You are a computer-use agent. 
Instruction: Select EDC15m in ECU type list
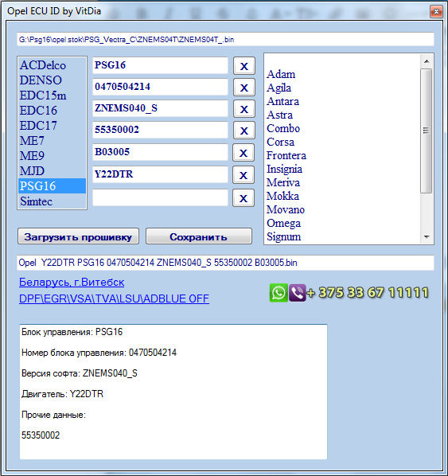tap(52, 96)
